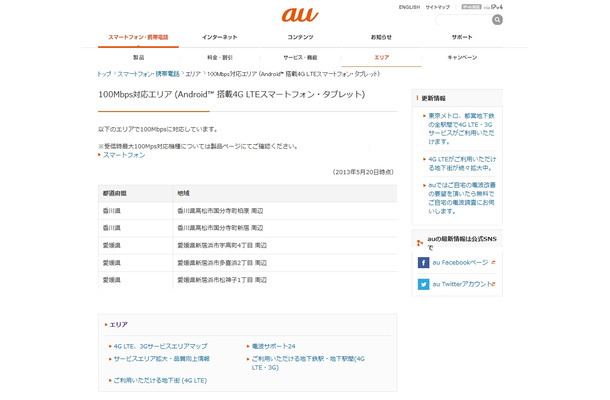Go to エリア breadcrumb link

193,74
